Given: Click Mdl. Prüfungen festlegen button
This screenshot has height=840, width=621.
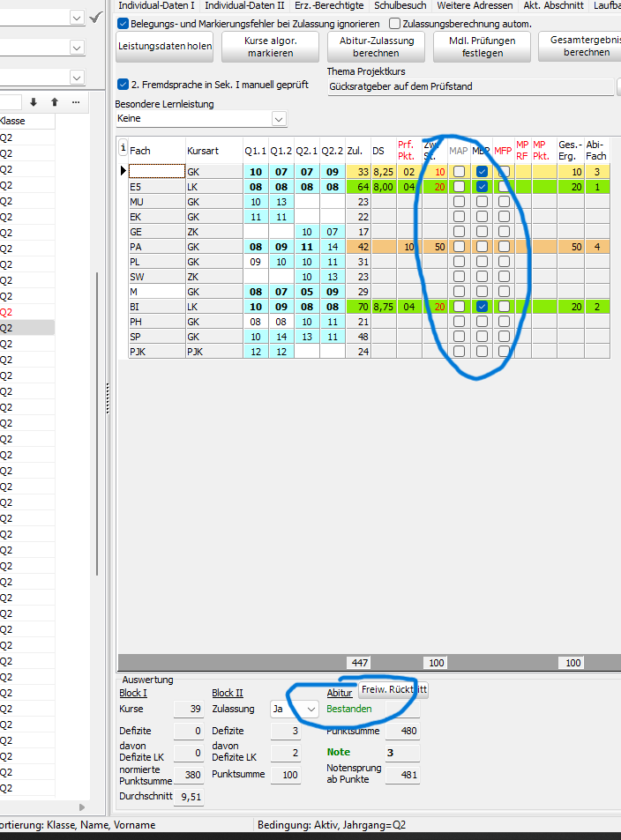Looking at the screenshot, I should coord(483,47).
